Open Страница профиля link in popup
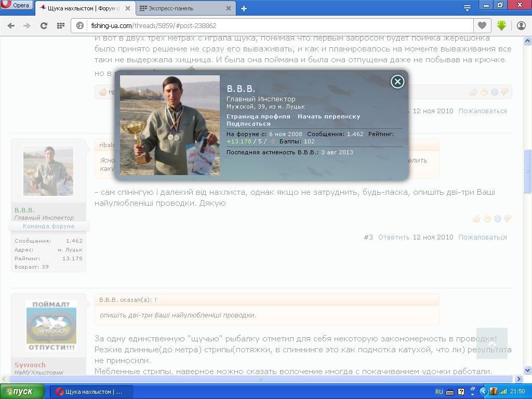The image size is (532, 399). (x=258, y=116)
